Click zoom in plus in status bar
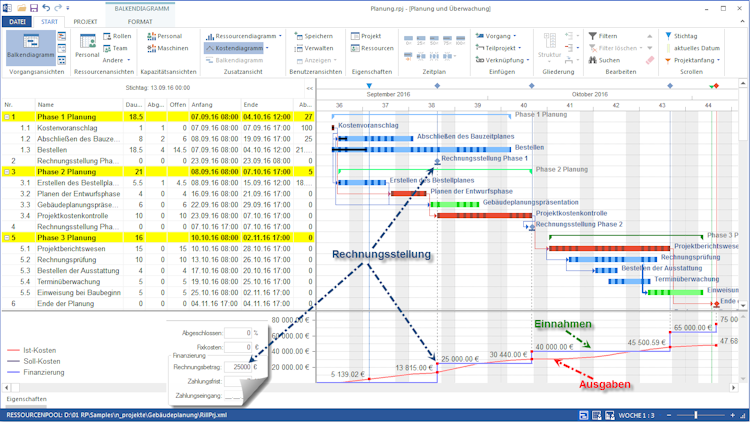Image resolution: width=750 pixels, height=422 pixels. point(732,415)
